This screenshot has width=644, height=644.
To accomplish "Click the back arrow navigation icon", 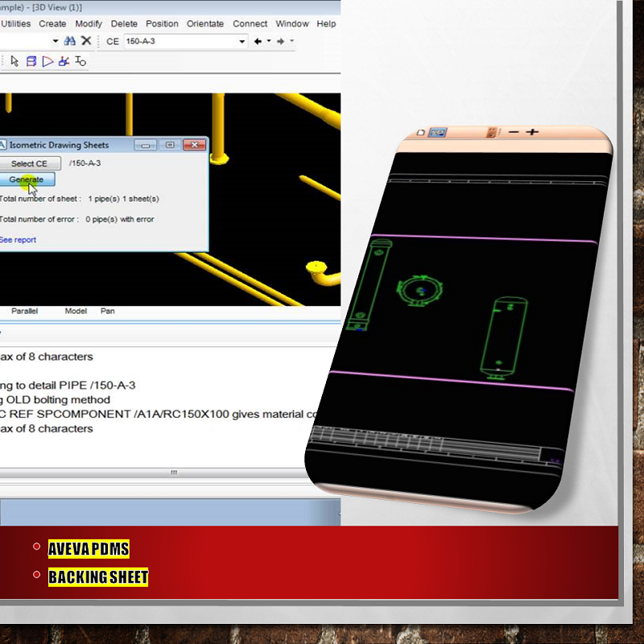I will [x=258, y=41].
